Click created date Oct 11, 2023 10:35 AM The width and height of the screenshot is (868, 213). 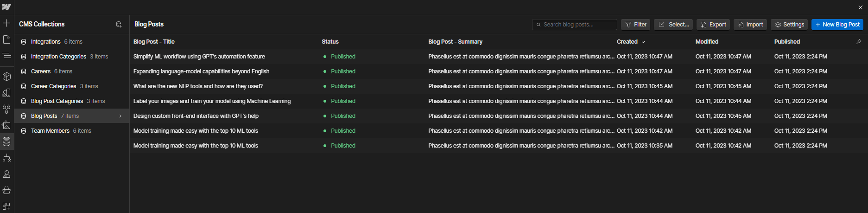pos(645,146)
